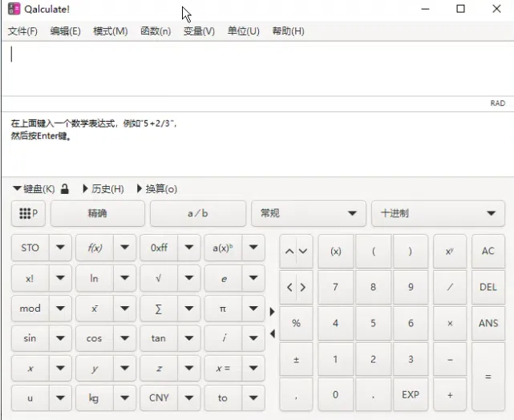Expand the 历史(H) history section
Viewport: 514px width, 420px height.
tap(103, 189)
